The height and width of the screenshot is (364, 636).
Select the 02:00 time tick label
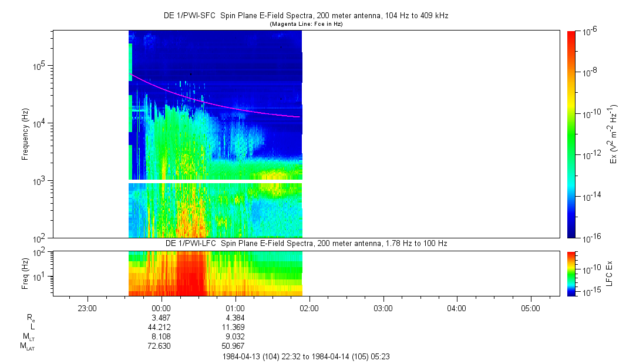click(x=309, y=308)
